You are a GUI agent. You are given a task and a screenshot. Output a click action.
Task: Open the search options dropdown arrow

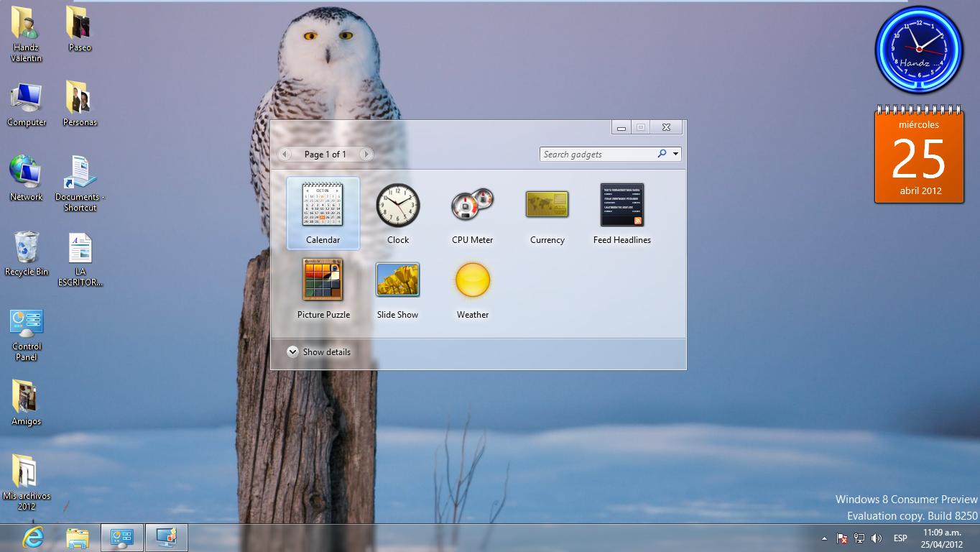pyautogui.click(x=675, y=154)
